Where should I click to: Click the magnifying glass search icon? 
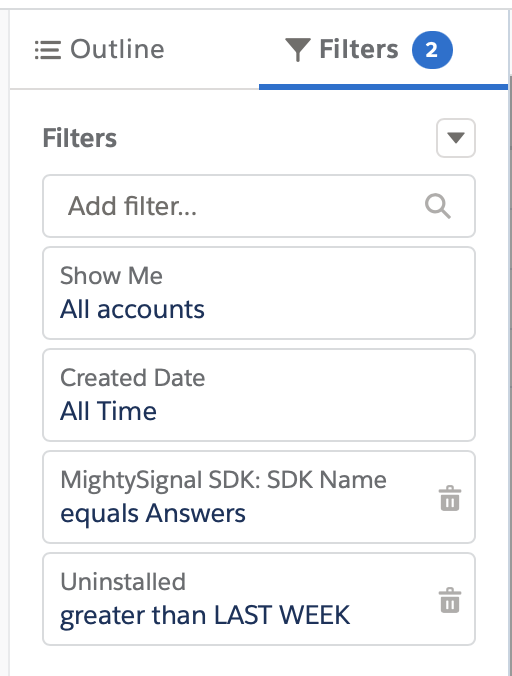(437, 206)
